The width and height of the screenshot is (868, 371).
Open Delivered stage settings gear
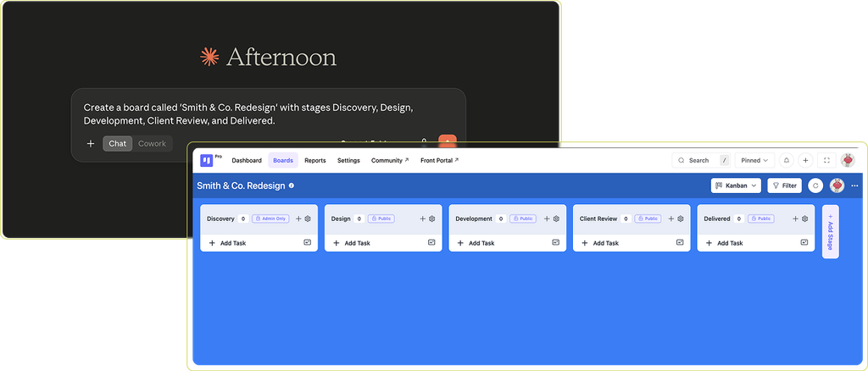tap(805, 219)
